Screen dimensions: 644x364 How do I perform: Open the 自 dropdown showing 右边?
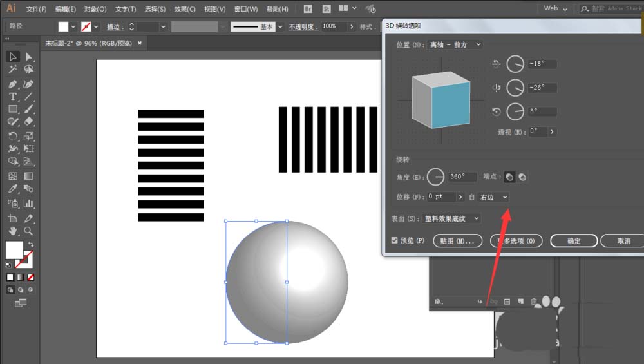click(494, 197)
